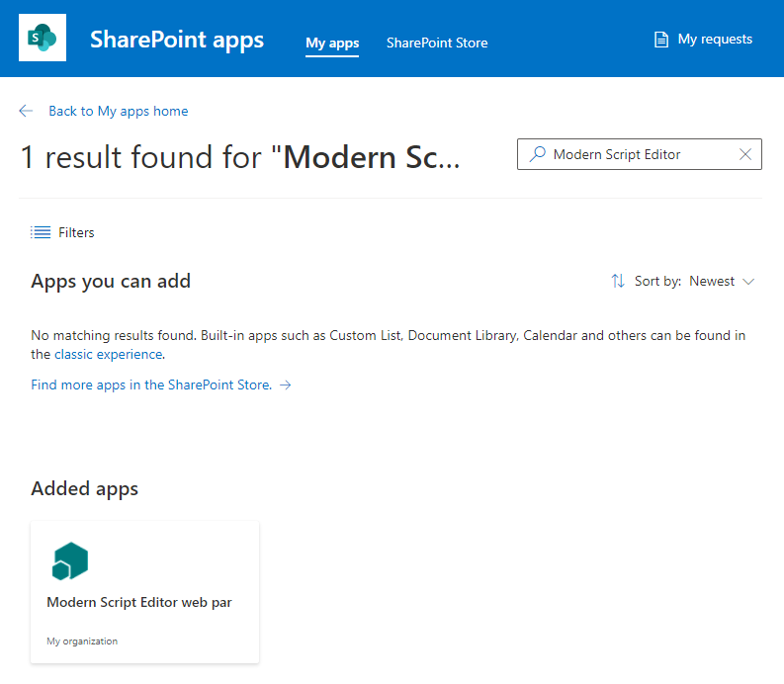This screenshot has height=684, width=784.
Task: Clear the search box with X
Action: coord(745,154)
